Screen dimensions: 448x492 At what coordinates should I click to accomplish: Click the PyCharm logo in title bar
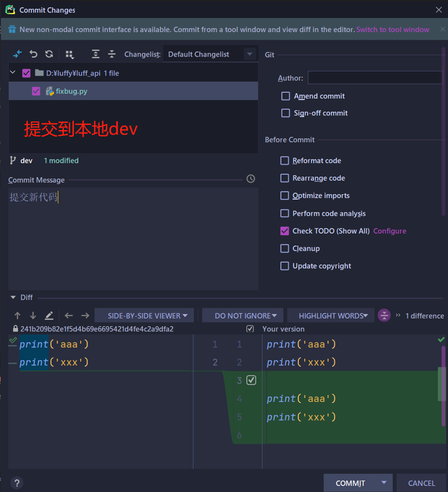click(10, 10)
